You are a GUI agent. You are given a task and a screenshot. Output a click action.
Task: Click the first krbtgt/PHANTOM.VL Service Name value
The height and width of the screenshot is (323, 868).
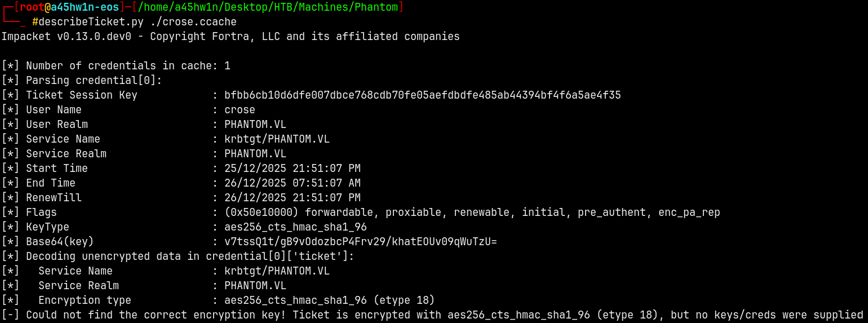point(277,139)
